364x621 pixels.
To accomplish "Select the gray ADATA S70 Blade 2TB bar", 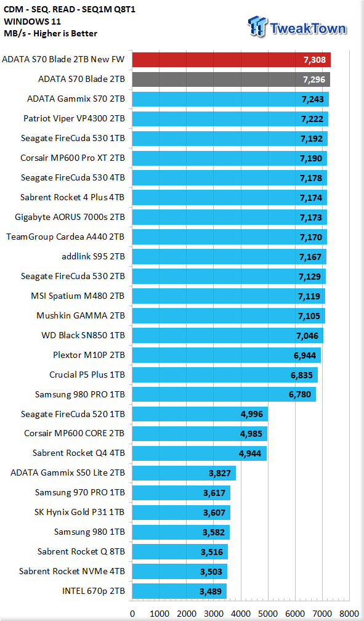I will tap(231, 79).
